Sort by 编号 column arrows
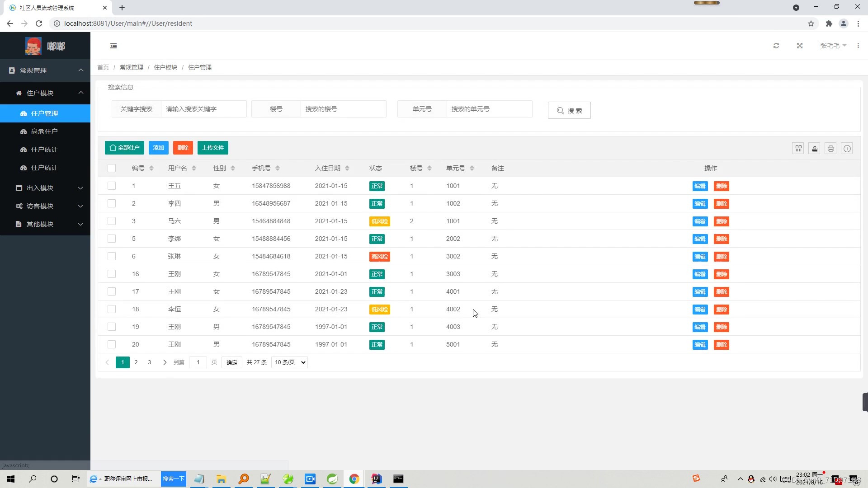 (151, 168)
